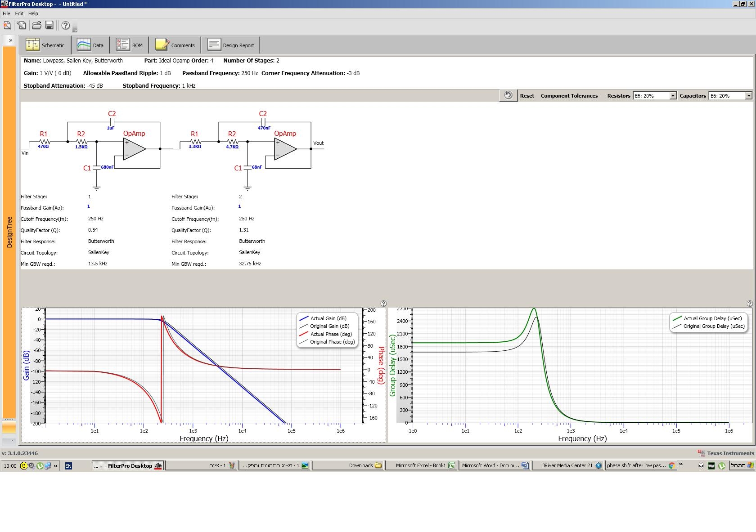The width and height of the screenshot is (756, 532).
Task: Switch to Microsoft Word taskbar button
Action: [x=495, y=466]
